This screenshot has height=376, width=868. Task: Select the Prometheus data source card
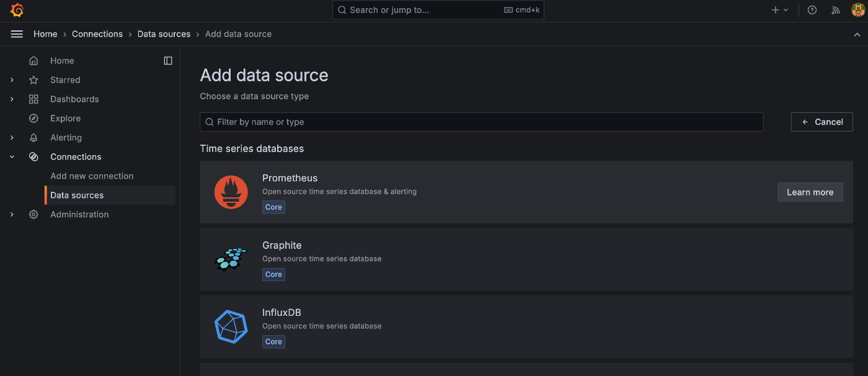point(526,192)
